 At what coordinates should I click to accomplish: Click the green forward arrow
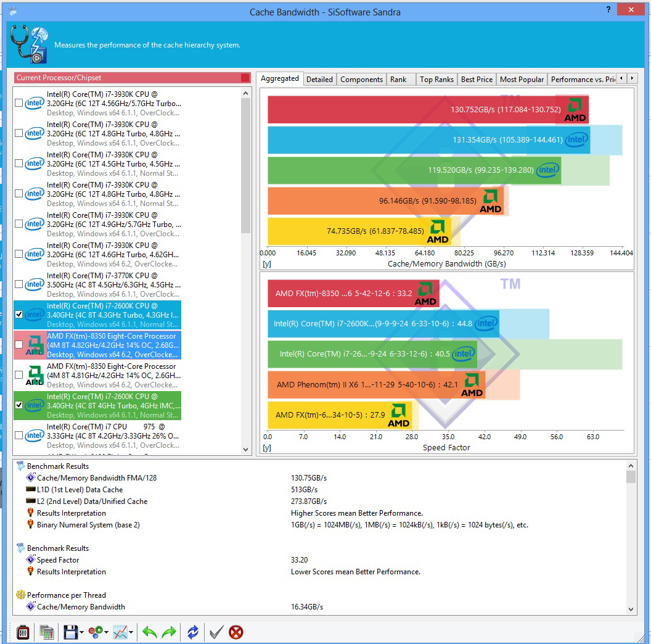pyautogui.click(x=169, y=632)
